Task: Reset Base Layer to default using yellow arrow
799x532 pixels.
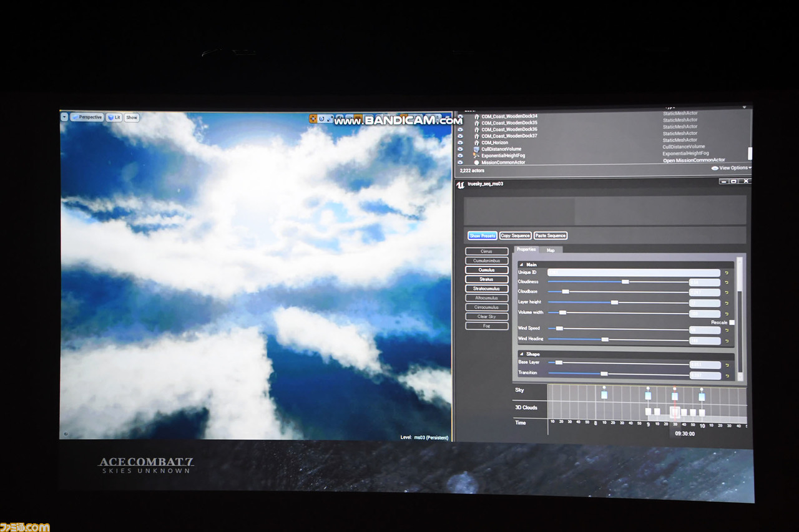Action: tap(727, 365)
